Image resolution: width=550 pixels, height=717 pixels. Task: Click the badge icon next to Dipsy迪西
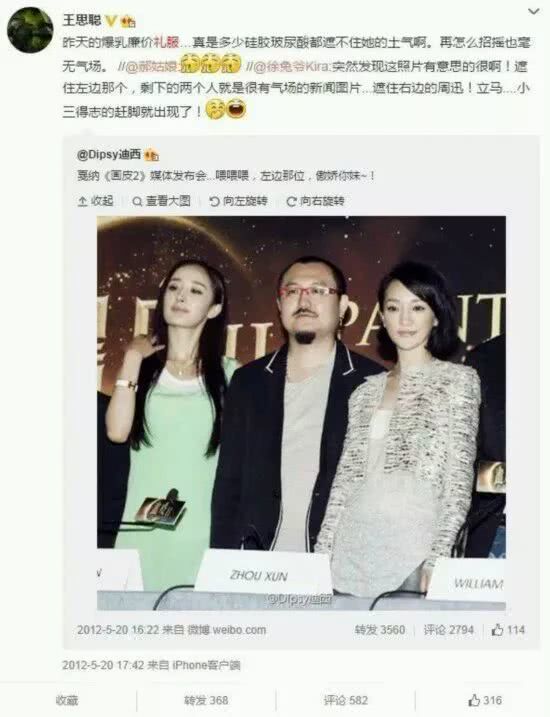point(151,156)
